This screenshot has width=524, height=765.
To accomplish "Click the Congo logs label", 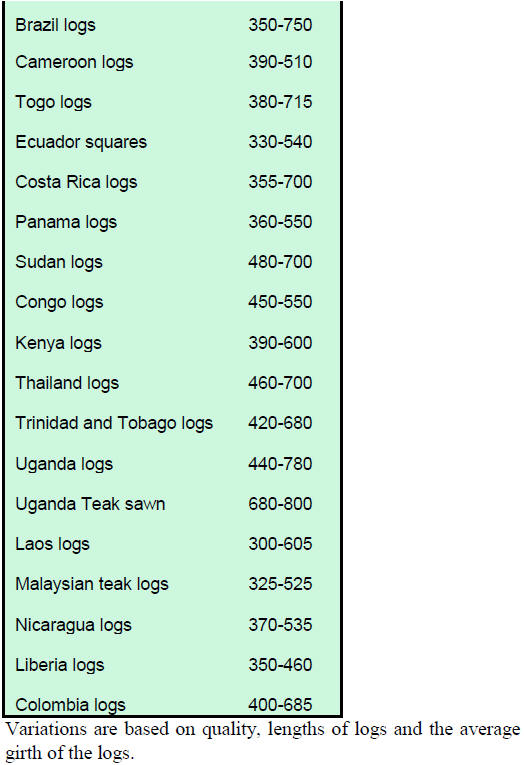I will point(59,302).
